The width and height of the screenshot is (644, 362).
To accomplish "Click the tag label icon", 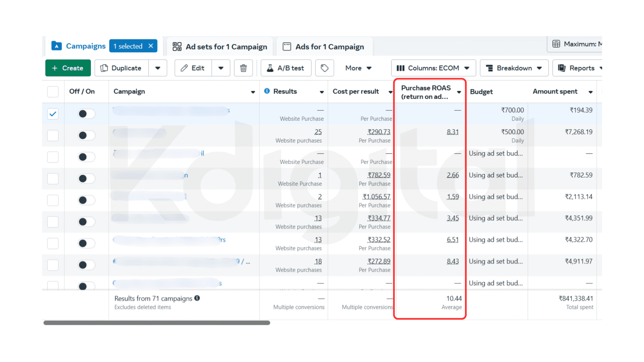I will [x=324, y=68].
